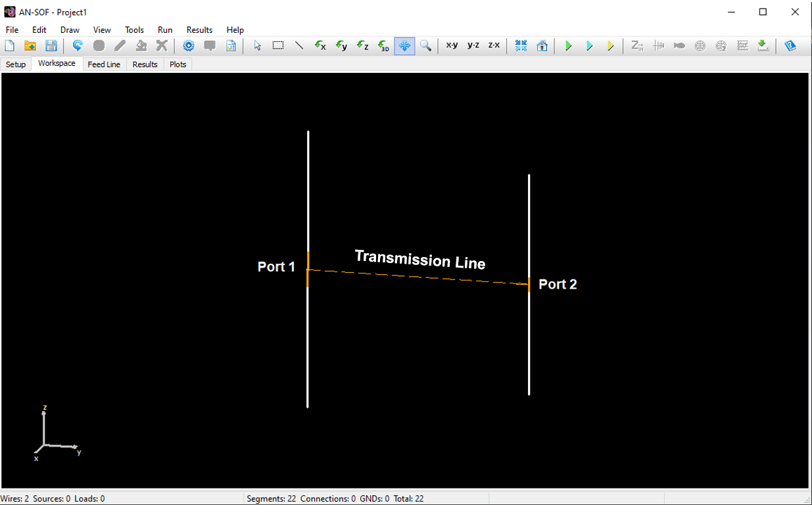Select the pointer selection tool
This screenshot has width=812, height=505.
tap(257, 45)
